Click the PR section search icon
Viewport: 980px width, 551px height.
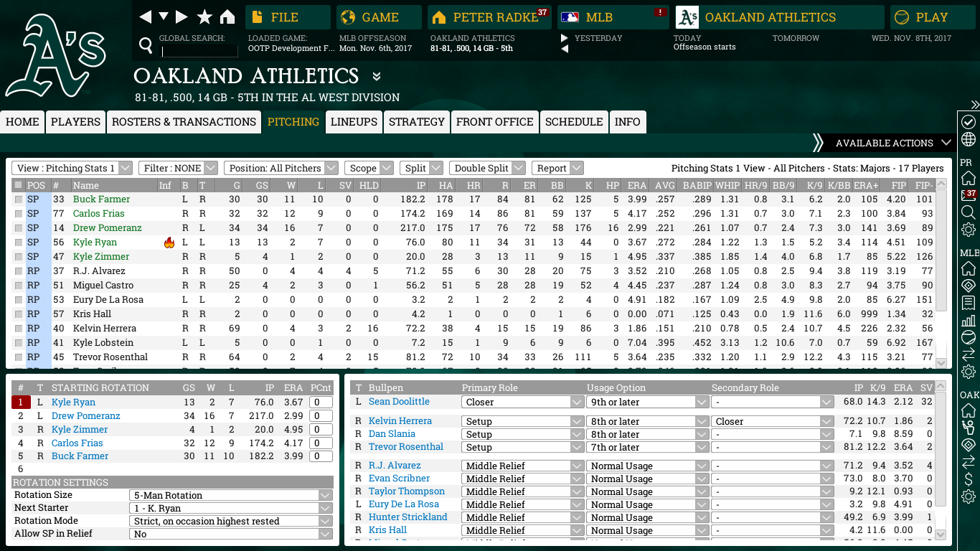969,212
